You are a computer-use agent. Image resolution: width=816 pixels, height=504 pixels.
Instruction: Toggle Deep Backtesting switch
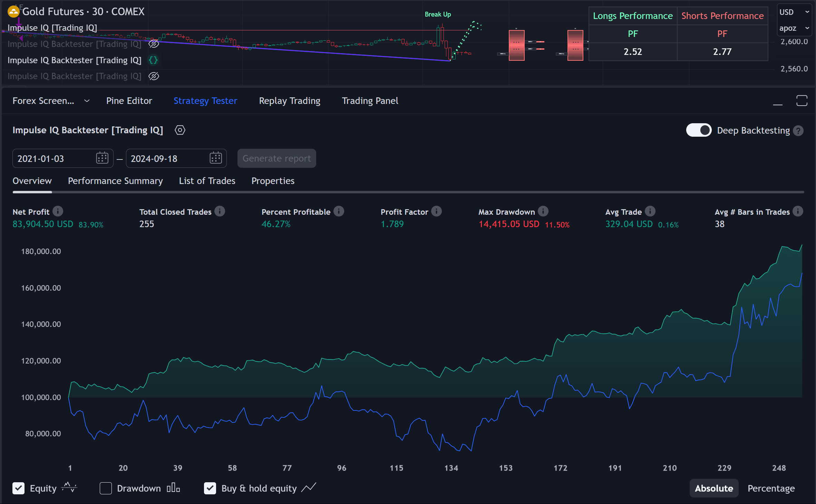tap(699, 130)
